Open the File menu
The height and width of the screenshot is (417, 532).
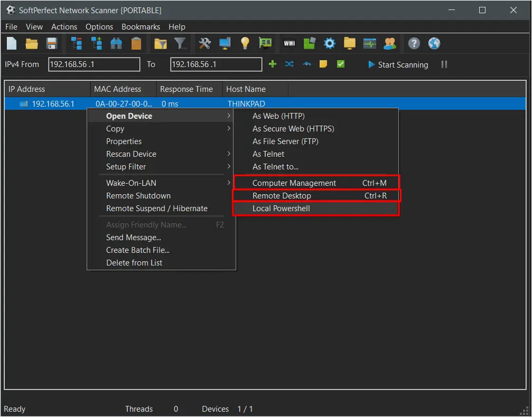[11, 27]
